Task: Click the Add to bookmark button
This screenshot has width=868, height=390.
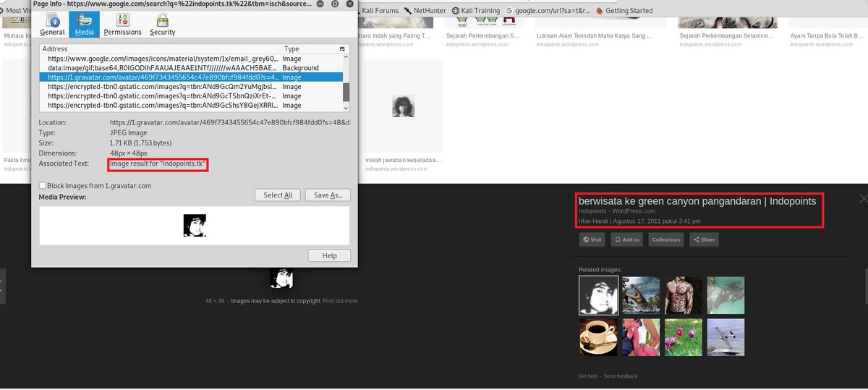Action: [627, 239]
